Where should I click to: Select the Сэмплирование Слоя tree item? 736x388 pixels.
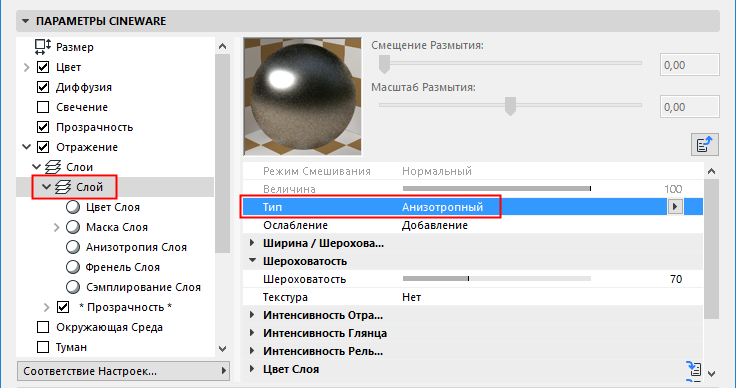tap(143, 287)
